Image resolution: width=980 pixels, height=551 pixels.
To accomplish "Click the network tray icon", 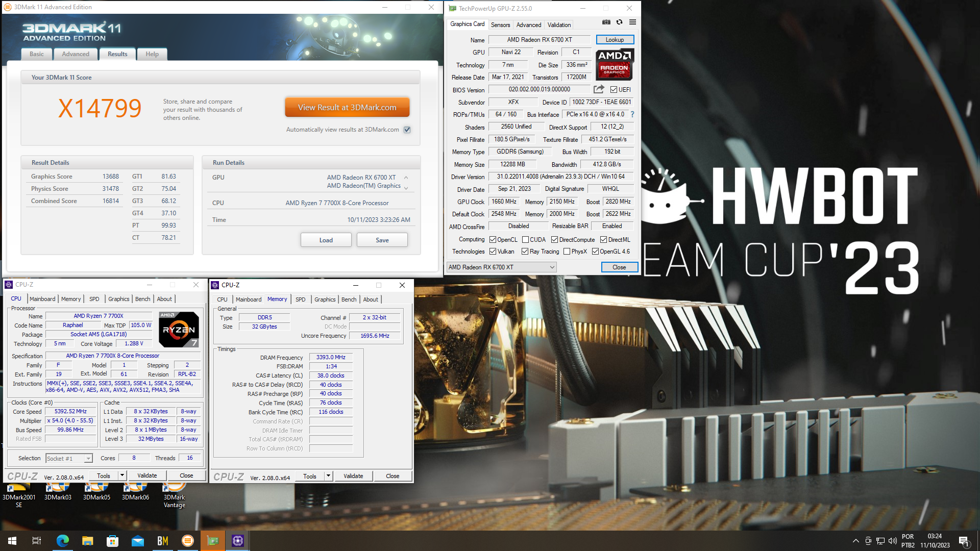I will [x=880, y=541].
